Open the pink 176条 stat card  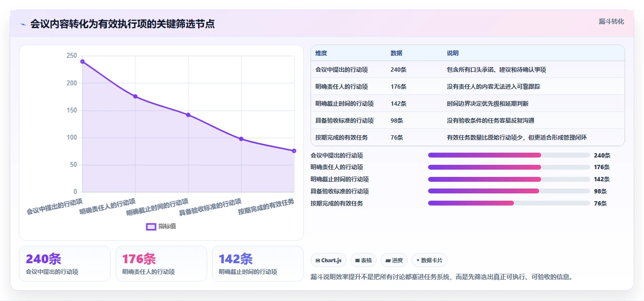(x=161, y=264)
